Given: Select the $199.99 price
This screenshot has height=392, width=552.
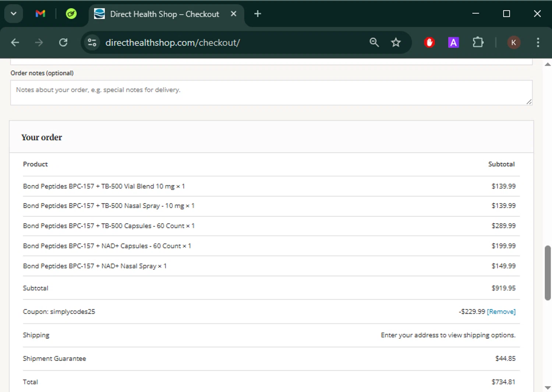Looking at the screenshot, I should tap(503, 246).
